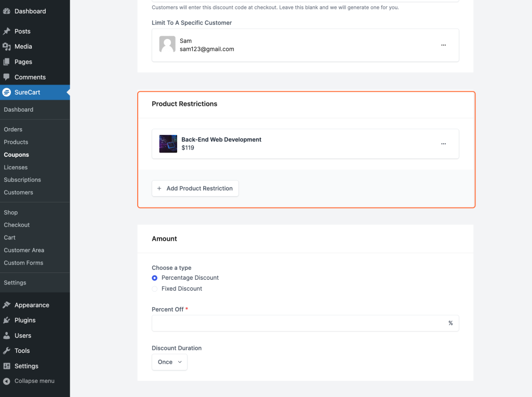
Task: Click the Appearance paintbrush icon
Action: [x=7, y=305]
